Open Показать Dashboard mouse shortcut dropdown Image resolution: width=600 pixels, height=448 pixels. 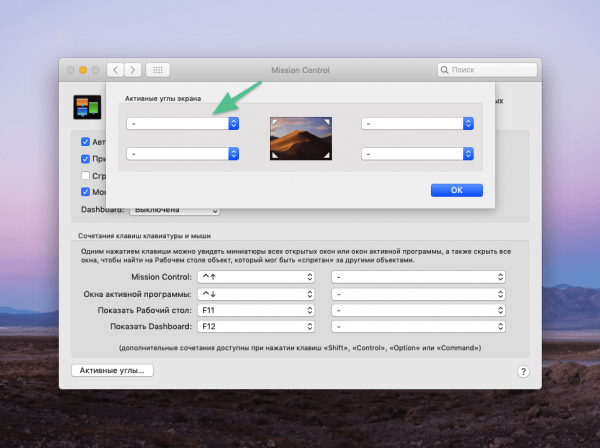[x=418, y=326]
